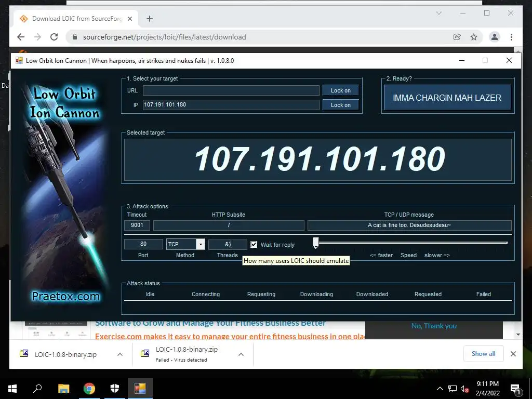Screen dimensions: 532x399
Task: Open the notification center icon
Action: [515, 389]
